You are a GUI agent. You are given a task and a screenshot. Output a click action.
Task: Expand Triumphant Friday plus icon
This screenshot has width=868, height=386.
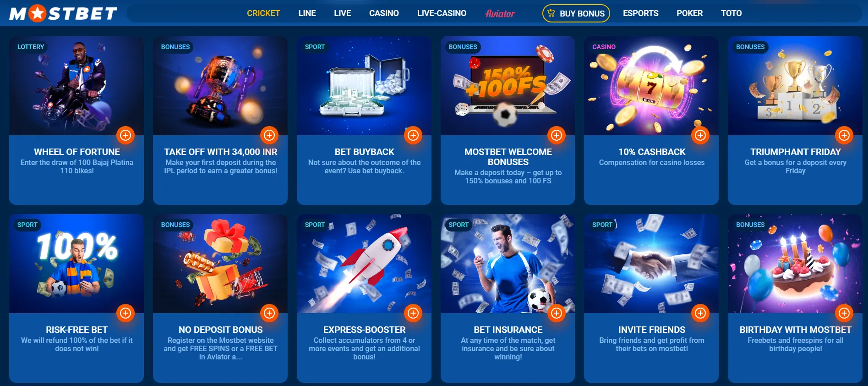tap(844, 135)
